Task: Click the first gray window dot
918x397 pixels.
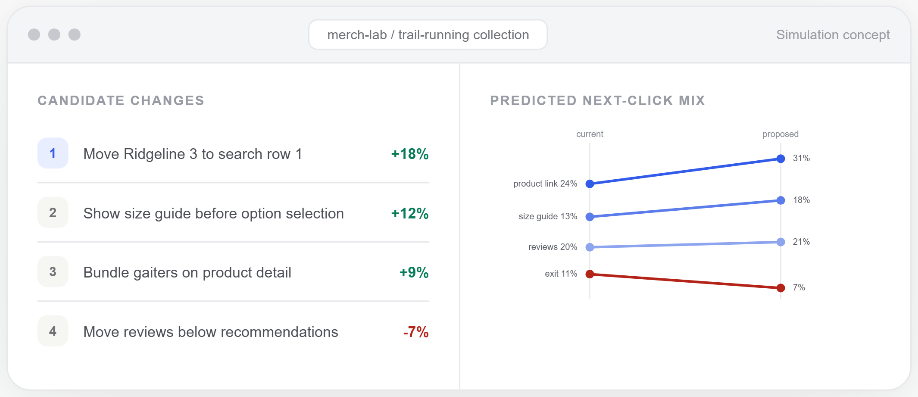Action: pos(34,35)
